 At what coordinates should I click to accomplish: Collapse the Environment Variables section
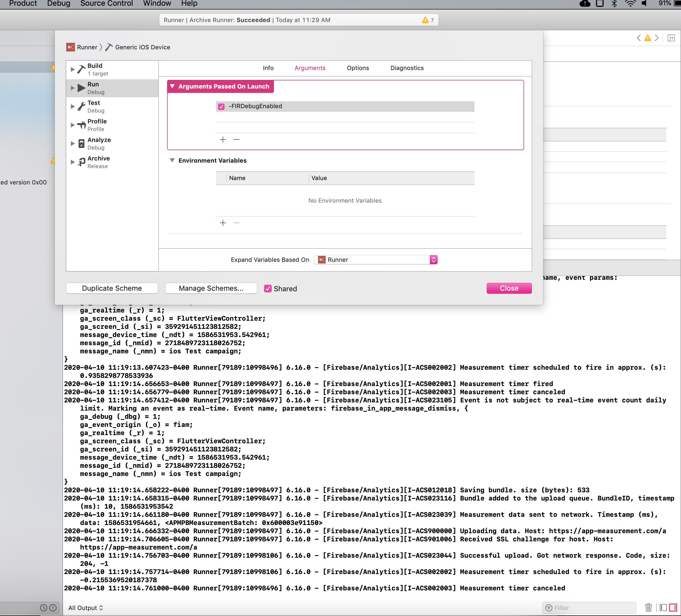(x=172, y=160)
